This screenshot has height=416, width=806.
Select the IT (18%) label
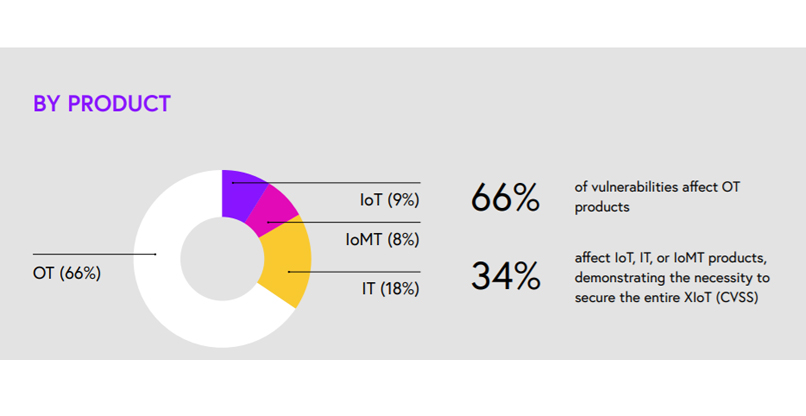[390, 289]
